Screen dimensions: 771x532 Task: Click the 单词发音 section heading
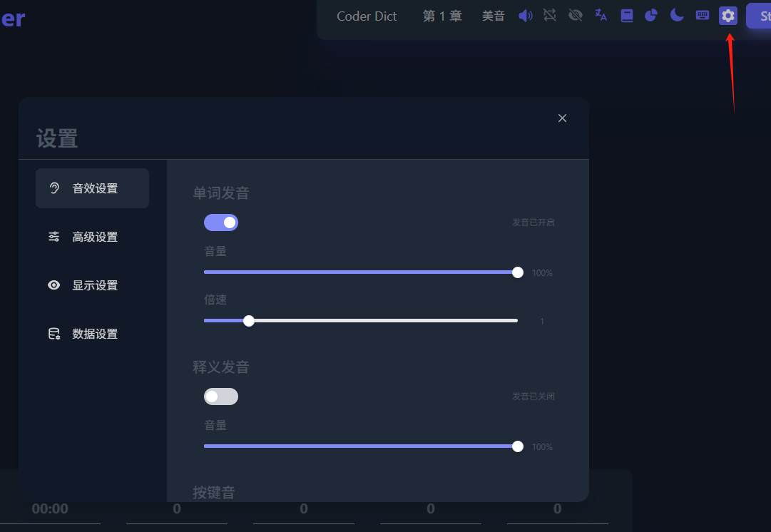221,193
